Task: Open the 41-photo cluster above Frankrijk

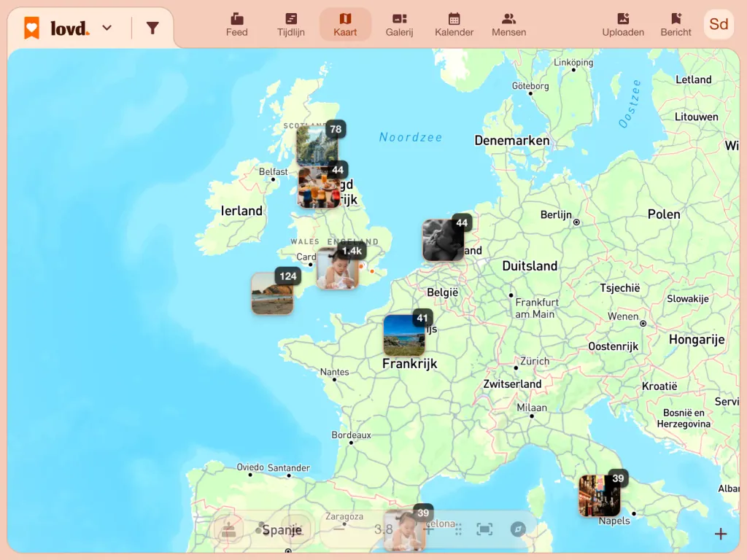Action: 404,335
